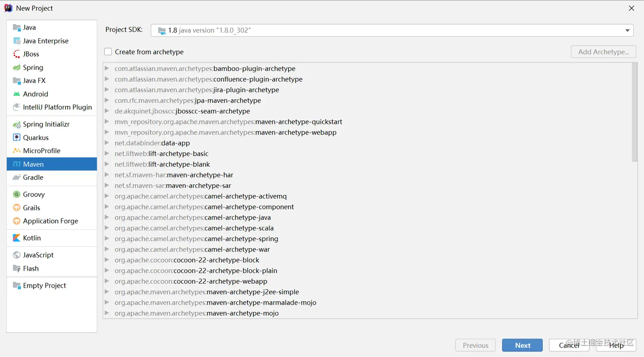Select Kotlin project type label

coord(32,238)
